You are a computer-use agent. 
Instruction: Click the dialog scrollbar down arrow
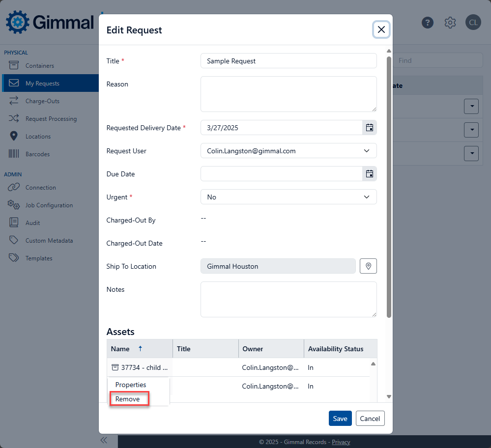(x=389, y=396)
